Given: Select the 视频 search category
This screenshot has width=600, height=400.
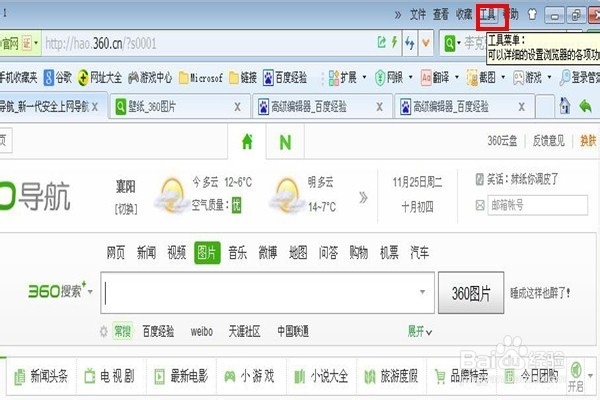Looking at the screenshot, I should click(x=177, y=253).
